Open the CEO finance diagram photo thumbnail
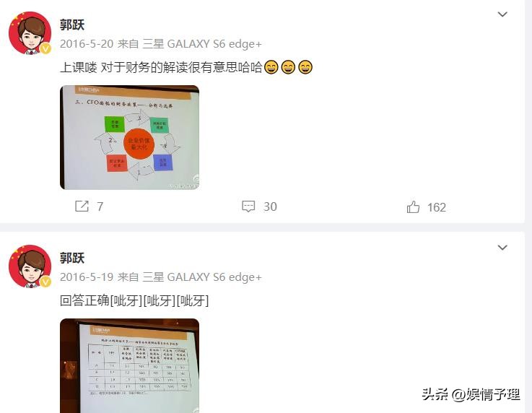This screenshot has height=413, width=532. tap(130, 137)
